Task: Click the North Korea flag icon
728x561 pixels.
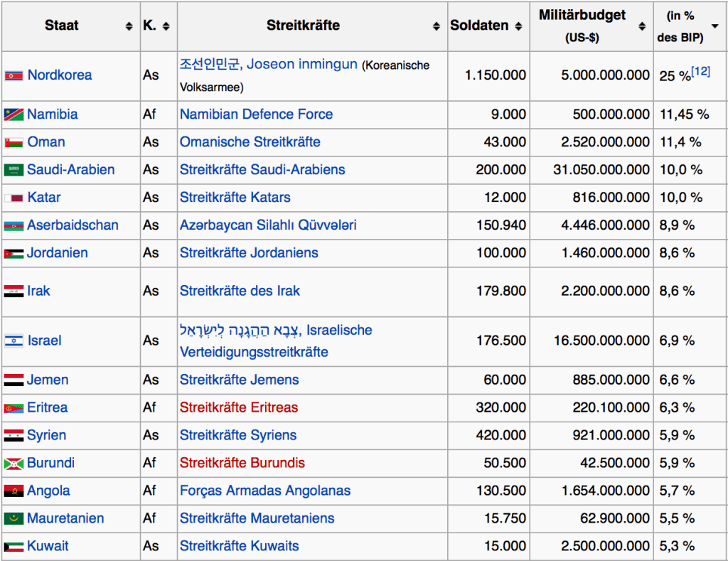Action: [14, 75]
